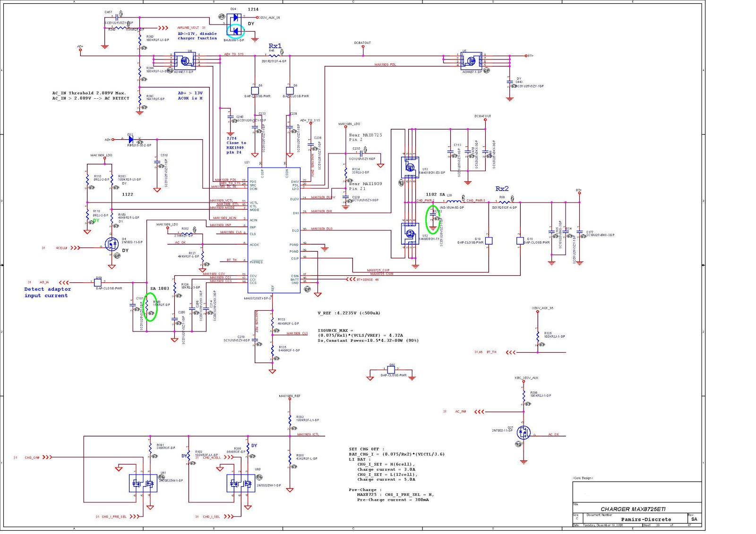Click the 'SET CHG OFF :' note
756x534 pixels.
(x=367, y=449)
